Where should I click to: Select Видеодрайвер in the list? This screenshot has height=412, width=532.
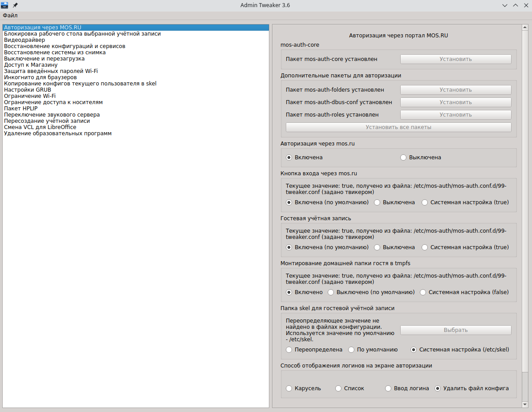(24, 40)
